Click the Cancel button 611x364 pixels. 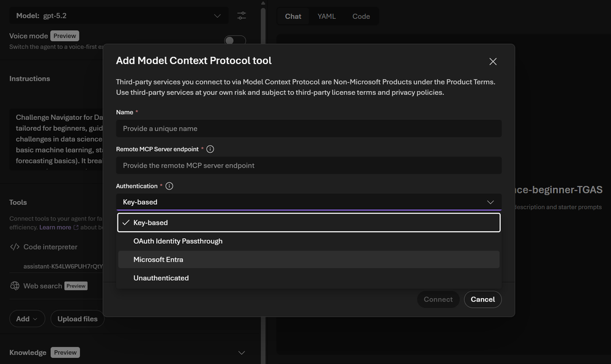pyautogui.click(x=483, y=299)
